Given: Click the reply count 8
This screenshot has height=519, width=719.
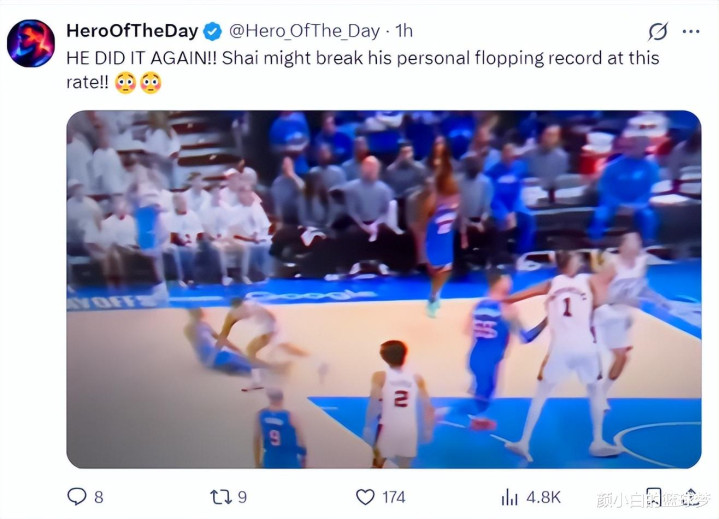Looking at the screenshot, I should tap(99, 497).
